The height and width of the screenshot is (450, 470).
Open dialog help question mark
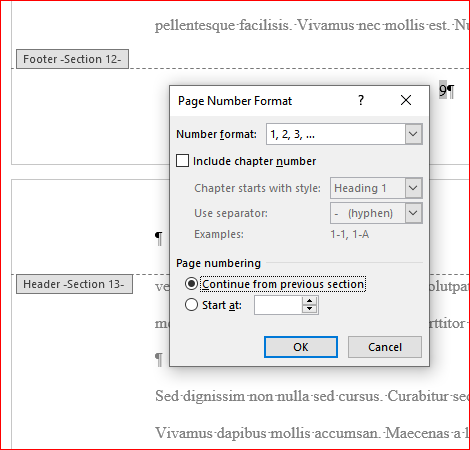pyautogui.click(x=361, y=100)
